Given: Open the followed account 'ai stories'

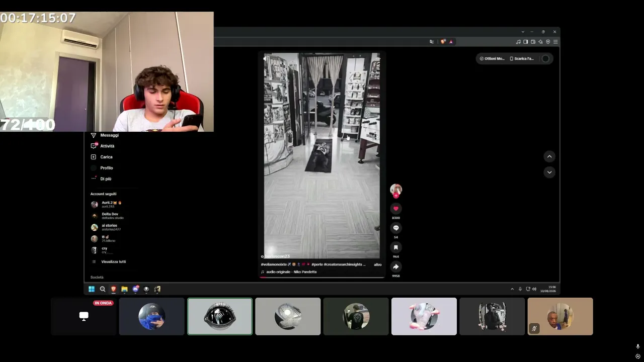Looking at the screenshot, I should 106,227.
